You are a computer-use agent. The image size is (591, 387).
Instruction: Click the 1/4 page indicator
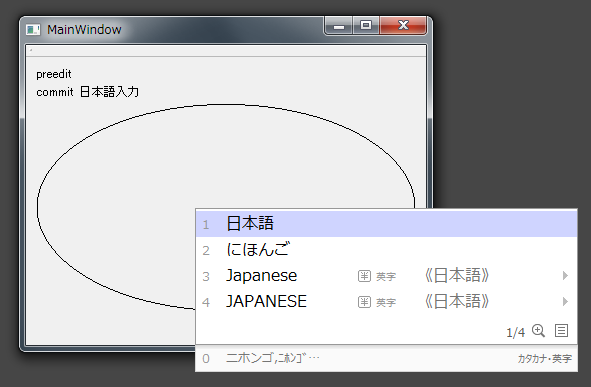click(x=515, y=332)
